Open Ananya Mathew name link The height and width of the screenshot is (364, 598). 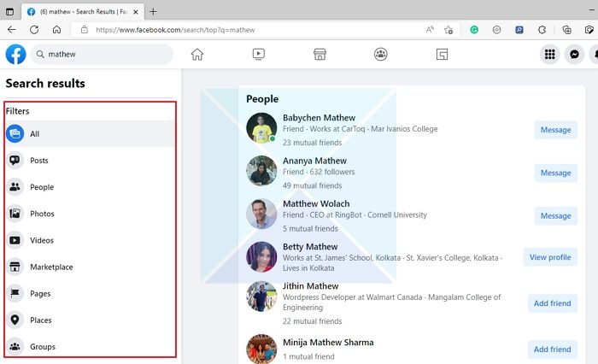tap(314, 161)
